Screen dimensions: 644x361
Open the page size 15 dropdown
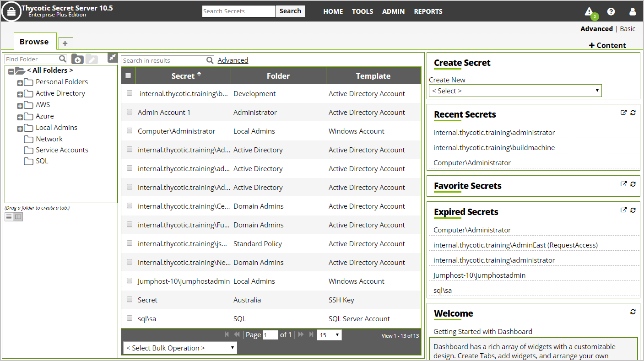click(x=330, y=335)
